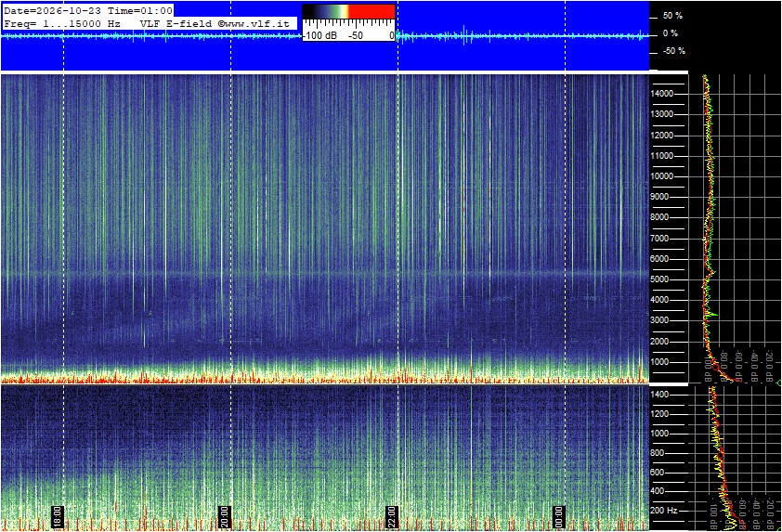The image size is (782, 532).
Task: Click the 9000 frequency axis label
Action: (x=659, y=197)
